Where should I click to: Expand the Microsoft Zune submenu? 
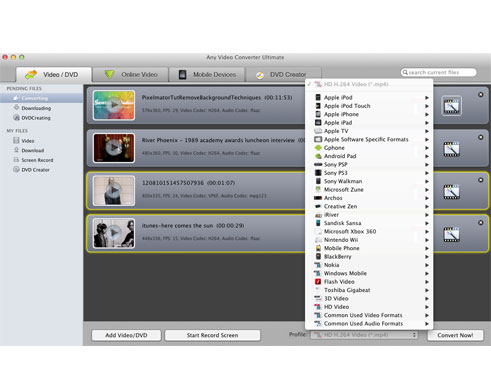(369, 189)
